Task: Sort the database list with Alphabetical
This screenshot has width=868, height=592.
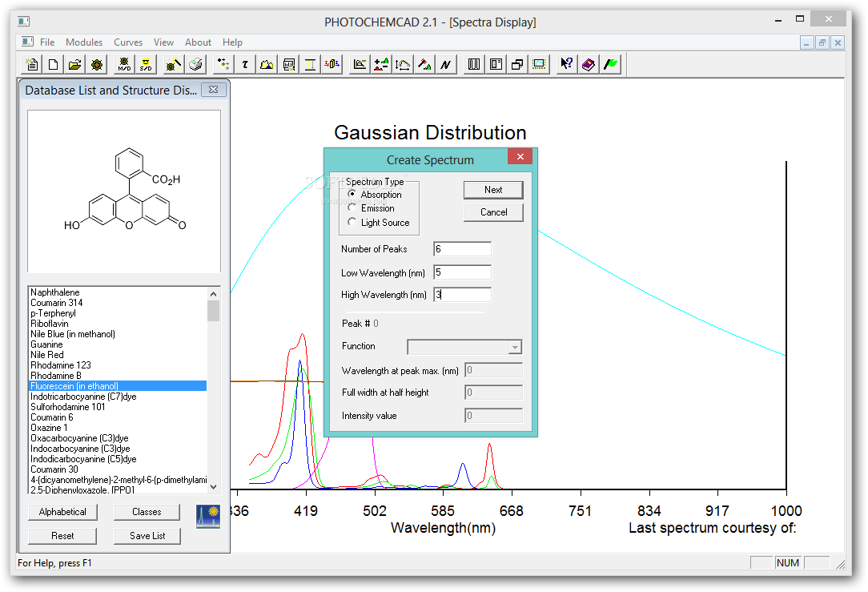Action: [62, 512]
